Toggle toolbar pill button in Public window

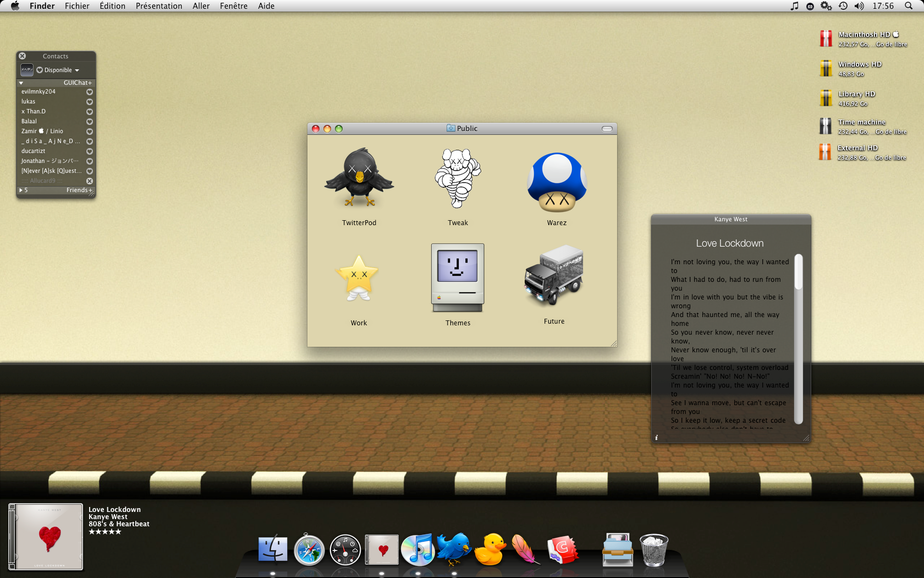click(x=607, y=129)
